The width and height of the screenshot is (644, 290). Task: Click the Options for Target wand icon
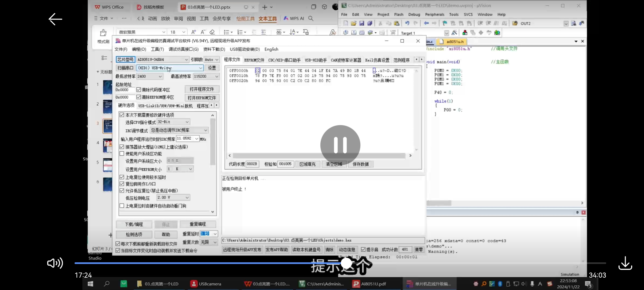point(454,32)
